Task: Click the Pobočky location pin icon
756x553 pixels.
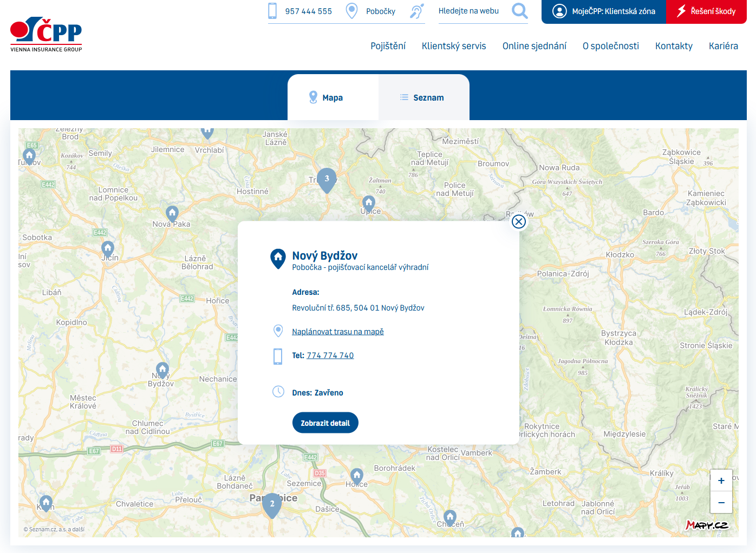Action: (x=352, y=11)
